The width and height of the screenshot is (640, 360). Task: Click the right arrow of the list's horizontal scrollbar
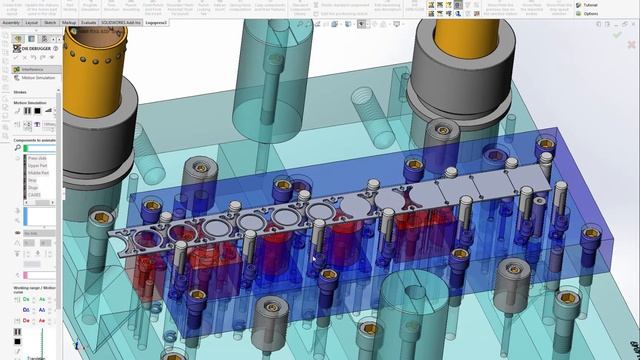[52, 202]
